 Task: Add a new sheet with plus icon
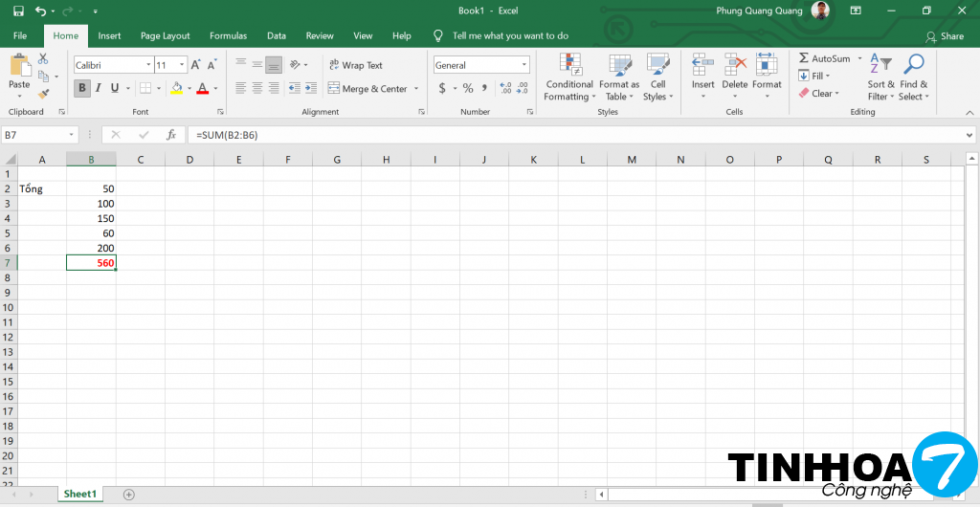pos(129,495)
